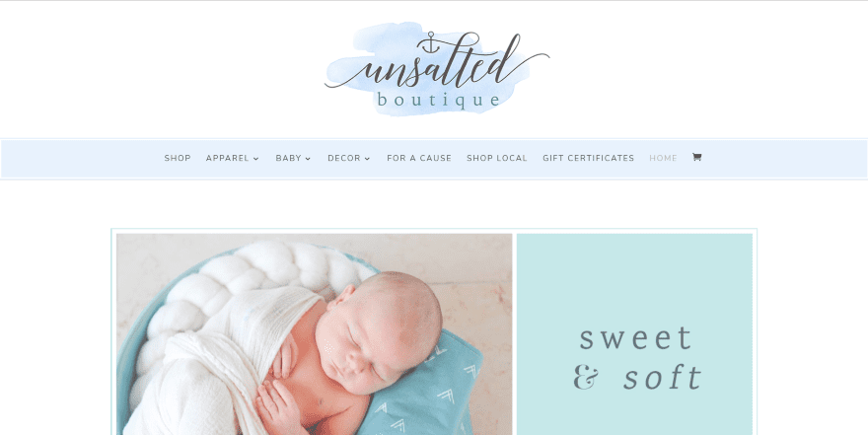
Task: Expand the Baby menu chevron
Action: 308,159
